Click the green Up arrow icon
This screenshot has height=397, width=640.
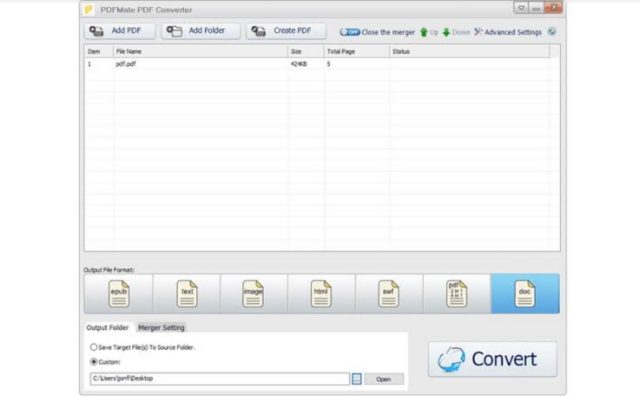click(424, 32)
